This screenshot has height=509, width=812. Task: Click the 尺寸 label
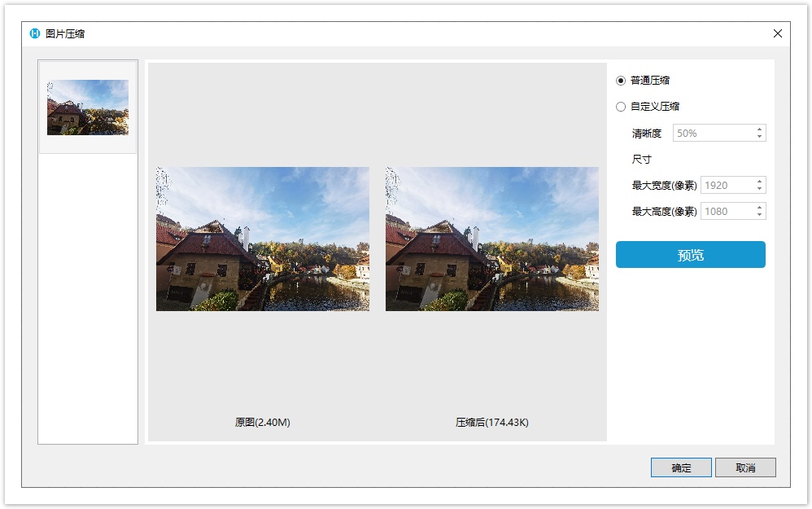click(642, 159)
